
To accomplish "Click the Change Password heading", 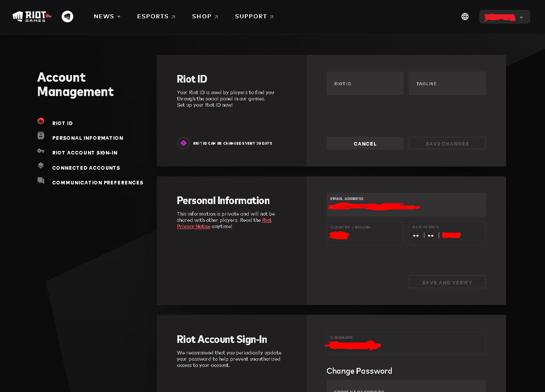I will click(x=359, y=371).
